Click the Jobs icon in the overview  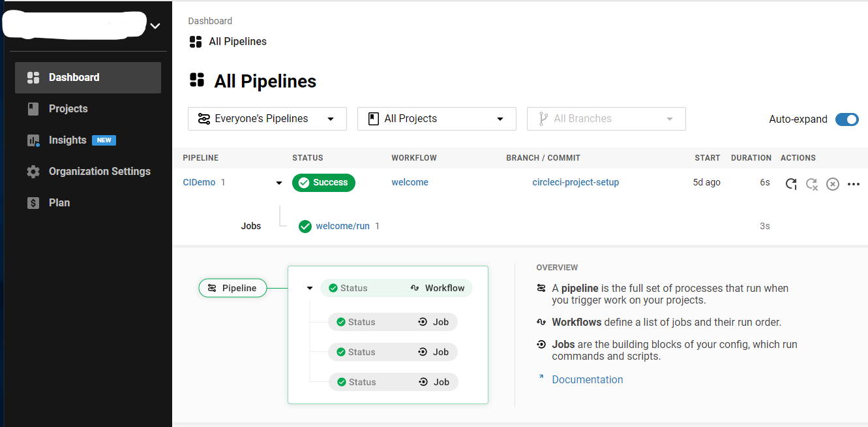coord(541,344)
